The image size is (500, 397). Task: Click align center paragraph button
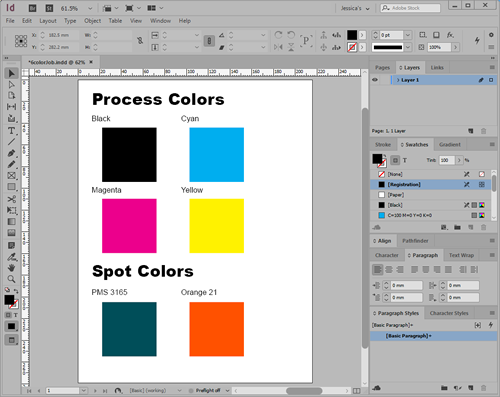pyautogui.click(x=389, y=269)
